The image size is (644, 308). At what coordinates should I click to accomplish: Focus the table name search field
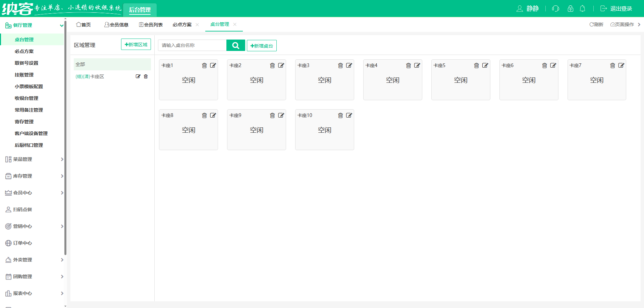coord(192,45)
